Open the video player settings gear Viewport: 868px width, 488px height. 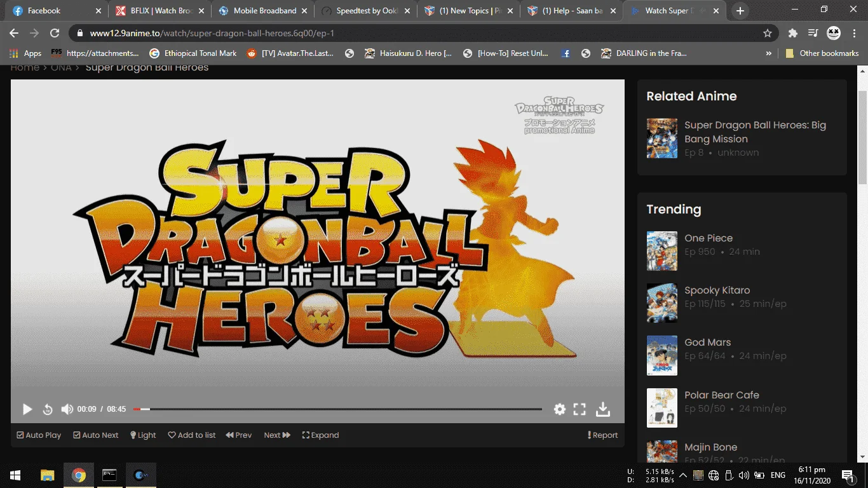(x=560, y=409)
